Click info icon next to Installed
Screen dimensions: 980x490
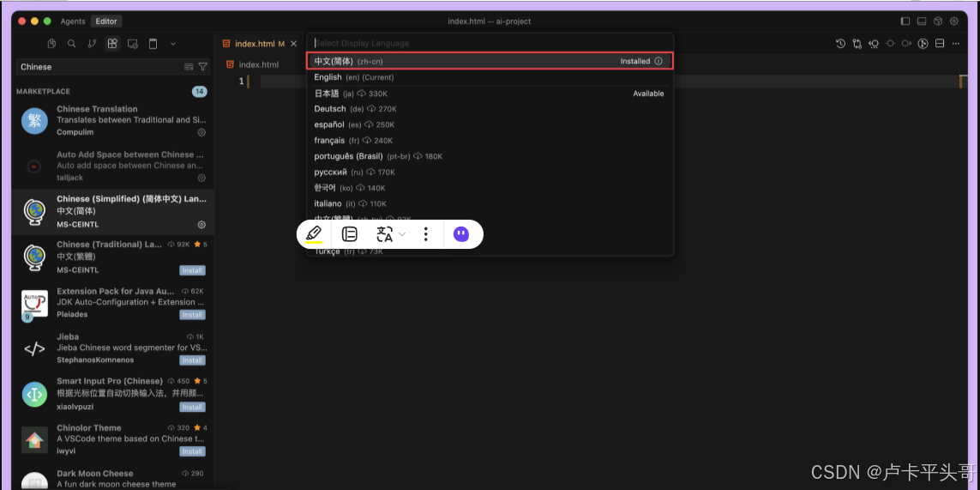coord(658,61)
